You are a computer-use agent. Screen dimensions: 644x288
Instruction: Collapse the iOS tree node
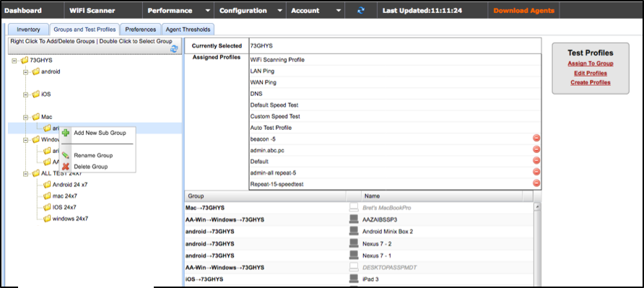25,95
